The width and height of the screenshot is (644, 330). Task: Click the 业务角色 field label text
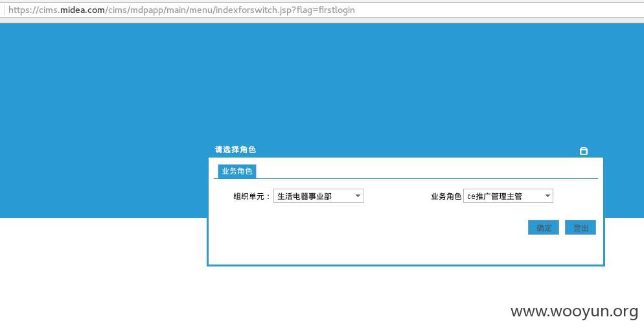click(x=446, y=196)
